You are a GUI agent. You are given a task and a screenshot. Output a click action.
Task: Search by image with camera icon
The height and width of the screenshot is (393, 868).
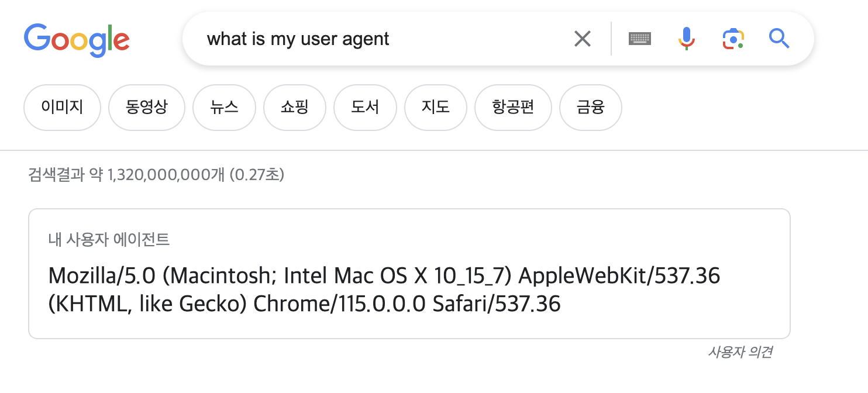click(733, 39)
